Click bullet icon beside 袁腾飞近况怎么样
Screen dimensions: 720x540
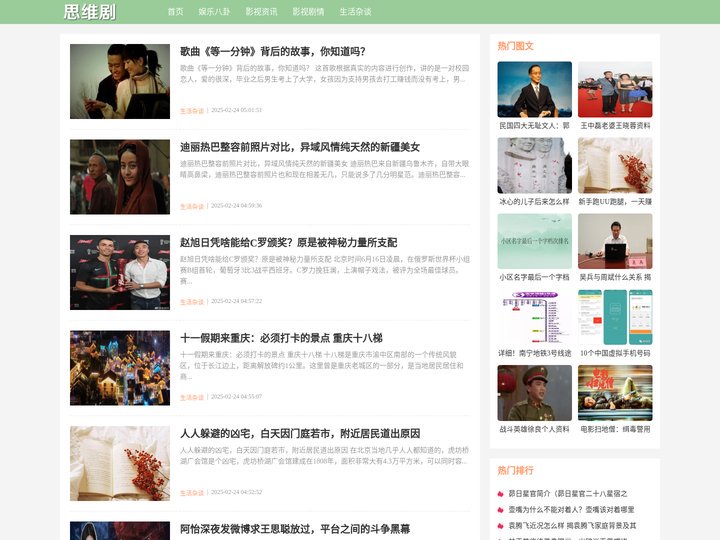pyautogui.click(x=501, y=526)
